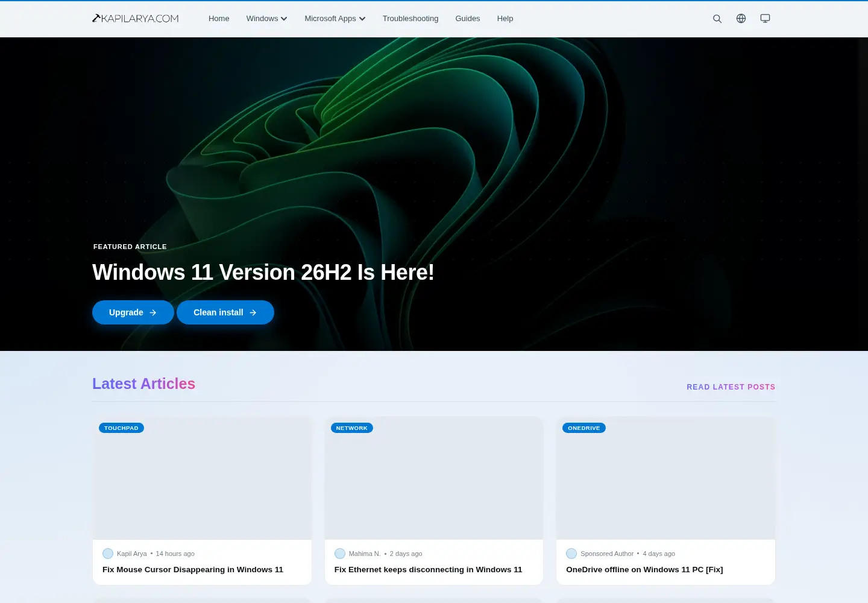Click the Sponsored Author avatar
The width and height of the screenshot is (868, 603).
point(571,554)
